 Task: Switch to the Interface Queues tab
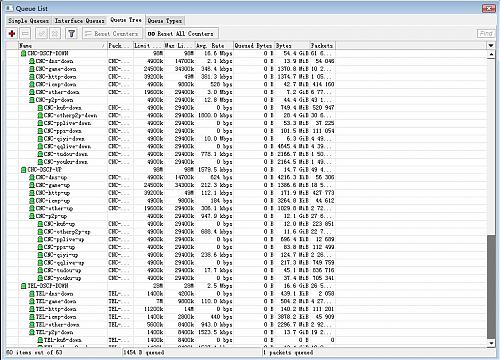79,21
